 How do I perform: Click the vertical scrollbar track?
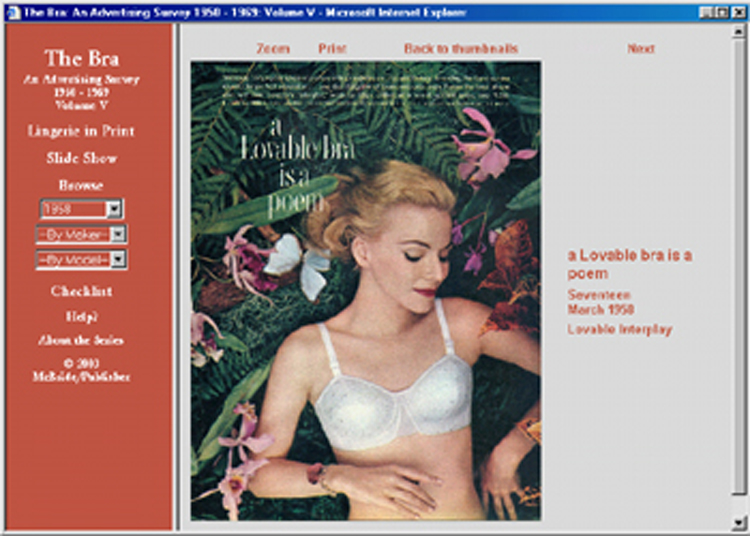(x=739, y=268)
